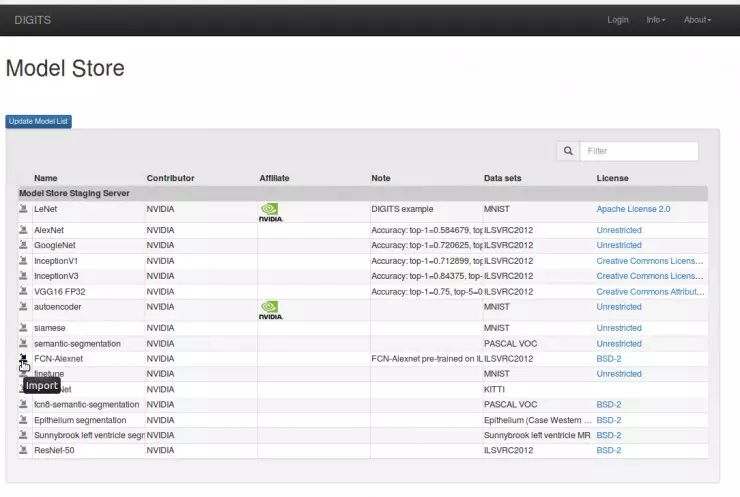Select the VGG16 FP32 model name
740x497 pixels.
[60, 292]
